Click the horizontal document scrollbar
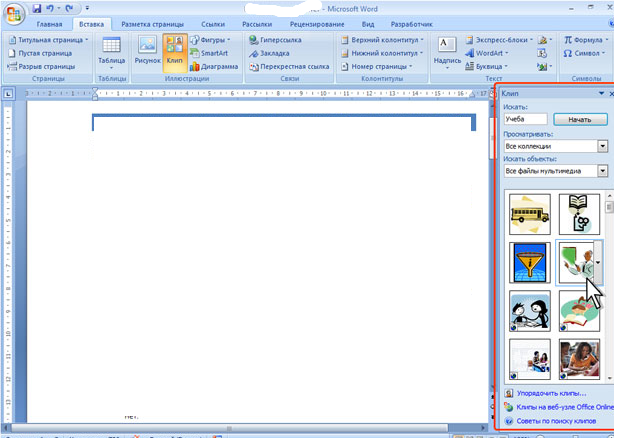617x439 pixels. click(229, 428)
